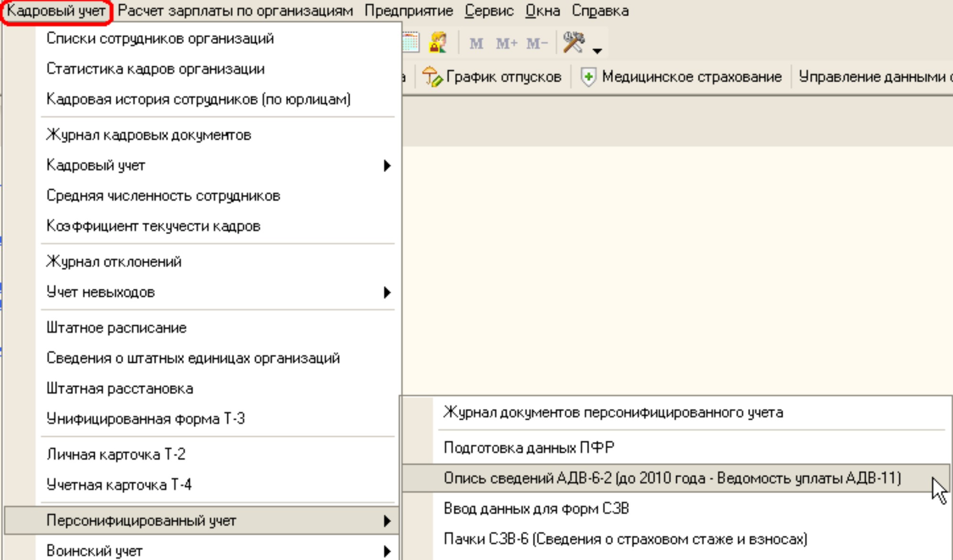Expand the Кадровый учет submenu arrow
953x560 pixels.
coord(387,166)
